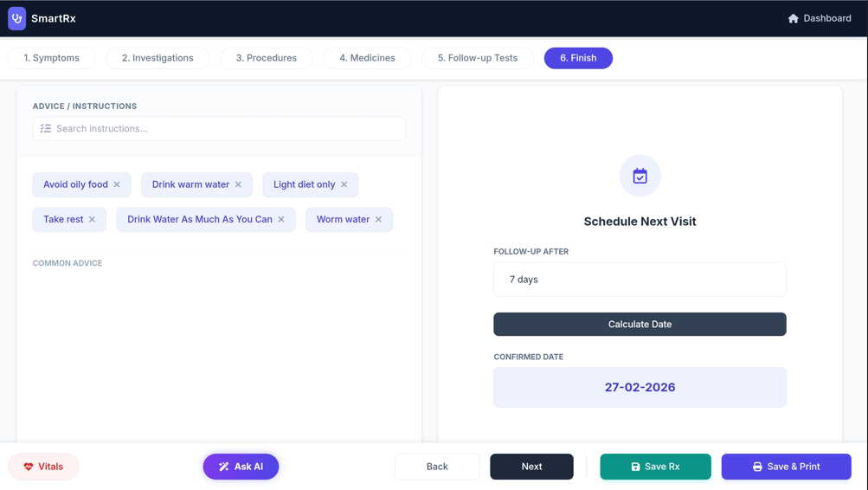The width and height of the screenshot is (868, 490).
Task: Remove the 'Drink warm water' tag
Action: 238,184
